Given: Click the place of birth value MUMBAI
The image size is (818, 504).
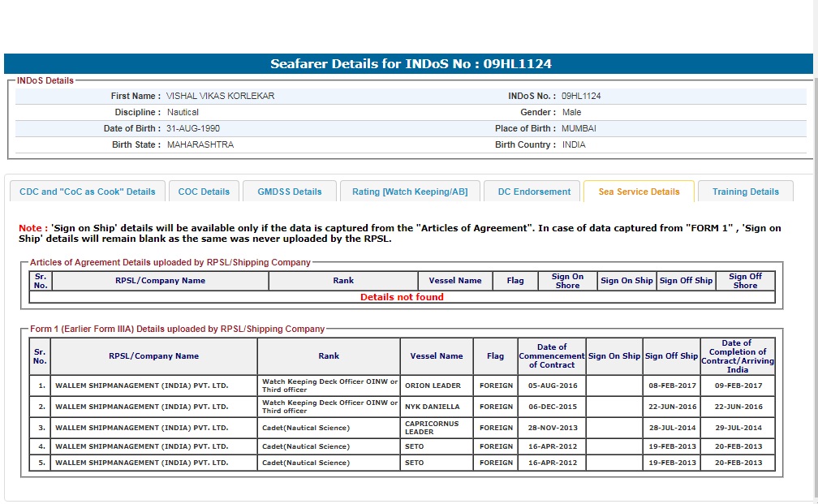Looking at the screenshot, I should [x=579, y=128].
